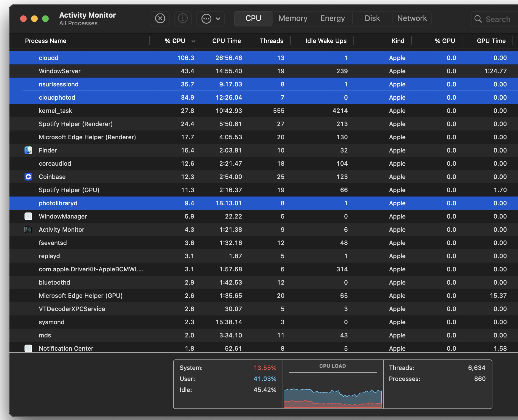This screenshot has height=420, width=518.
Task: Click the Finder app icon in list
Action: (28, 150)
